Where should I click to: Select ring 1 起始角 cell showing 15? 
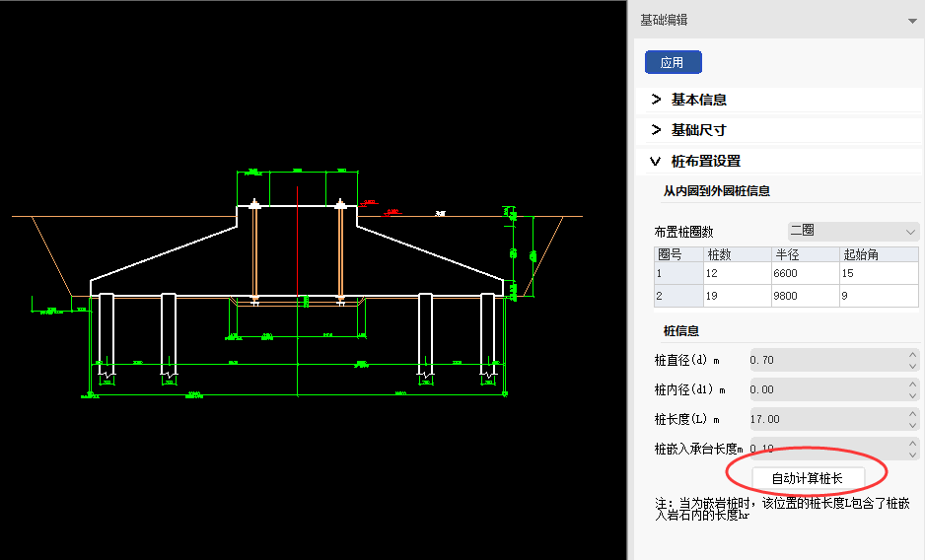(x=878, y=273)
